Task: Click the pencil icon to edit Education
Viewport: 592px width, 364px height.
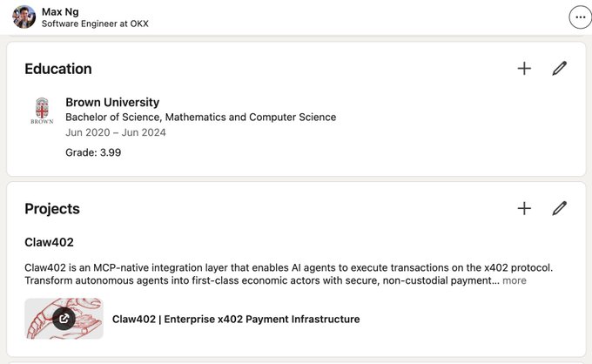Action: click(560, 69)
